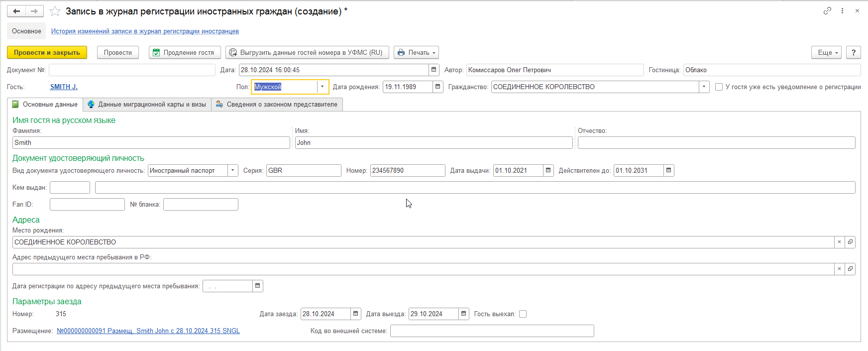Open the three-dot window options menu
The height and width of the screenshot is (351, 868).
842,10
